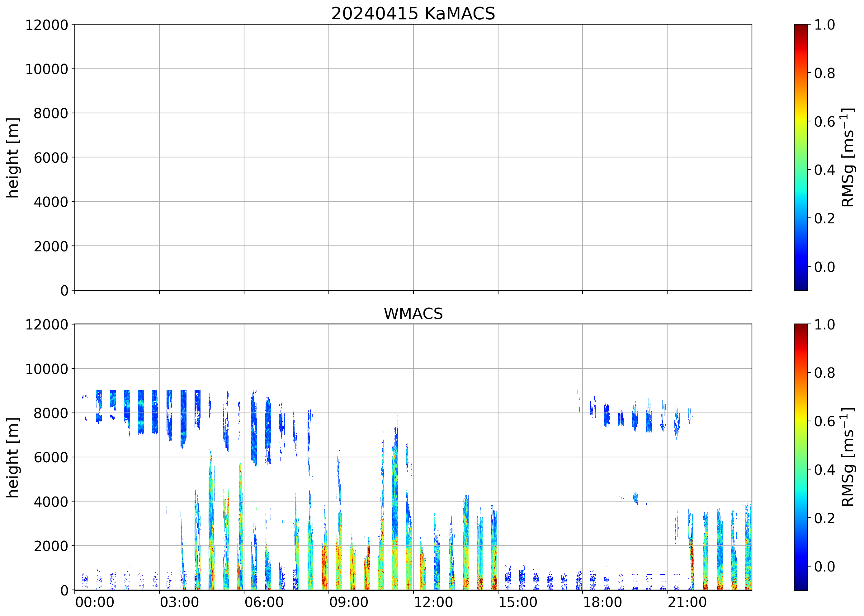Click the 18:00 time axis label

point(602,602)
